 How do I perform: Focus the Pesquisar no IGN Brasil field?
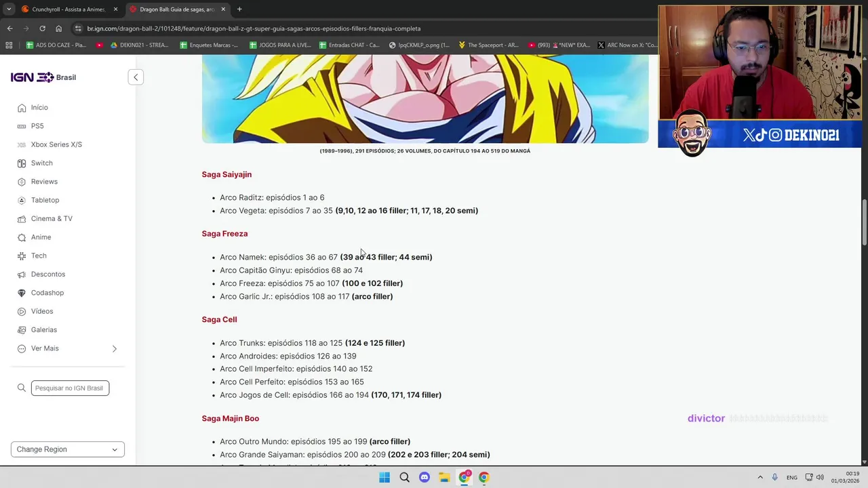tap(70, 388)
